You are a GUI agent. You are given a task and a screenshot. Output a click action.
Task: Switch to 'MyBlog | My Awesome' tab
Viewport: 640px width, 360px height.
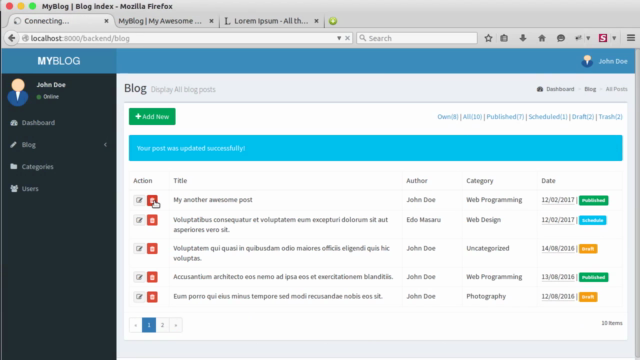(x=160, y=21)
